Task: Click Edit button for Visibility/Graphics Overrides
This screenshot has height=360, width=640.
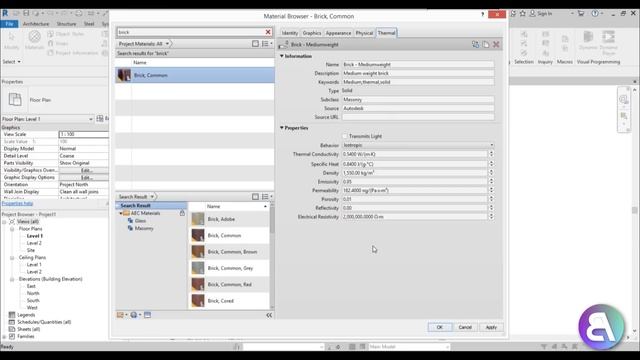Action: click(x=84, y=170)
